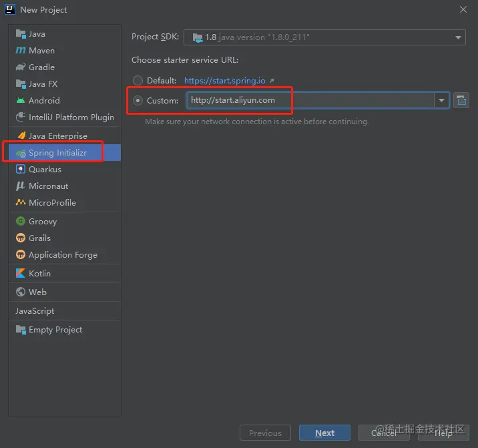Image resolution: width=478 pixels, height=448 pixels.
Task: Select JavaScript in the project type list
Action: click(x=65, y=310)
